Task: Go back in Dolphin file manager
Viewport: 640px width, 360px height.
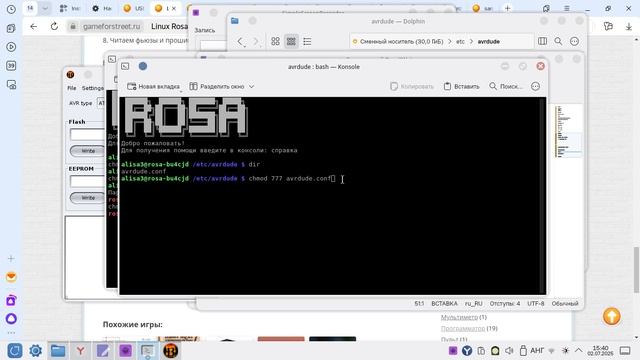Action: point(240,41)
